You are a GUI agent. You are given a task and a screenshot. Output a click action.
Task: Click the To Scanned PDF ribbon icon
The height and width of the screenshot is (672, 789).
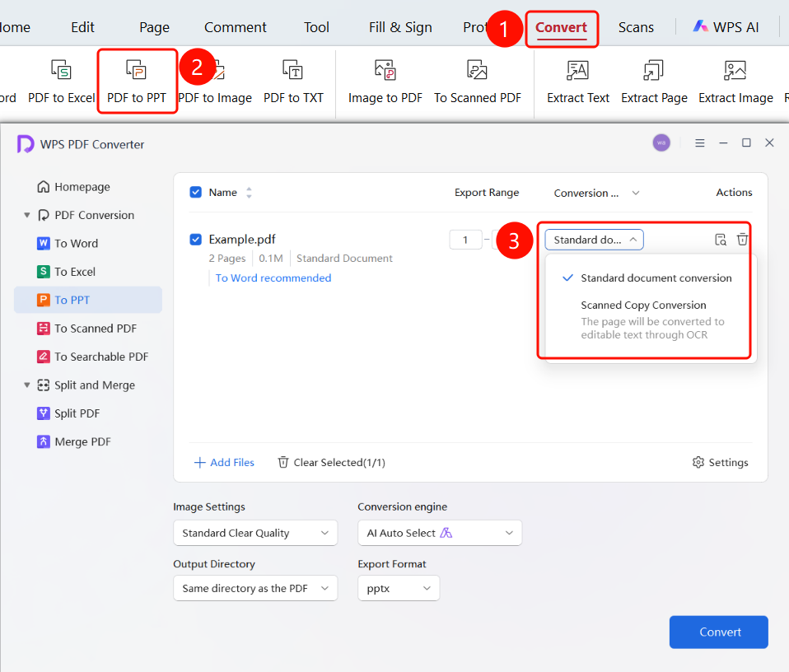[x=477, y=70]
